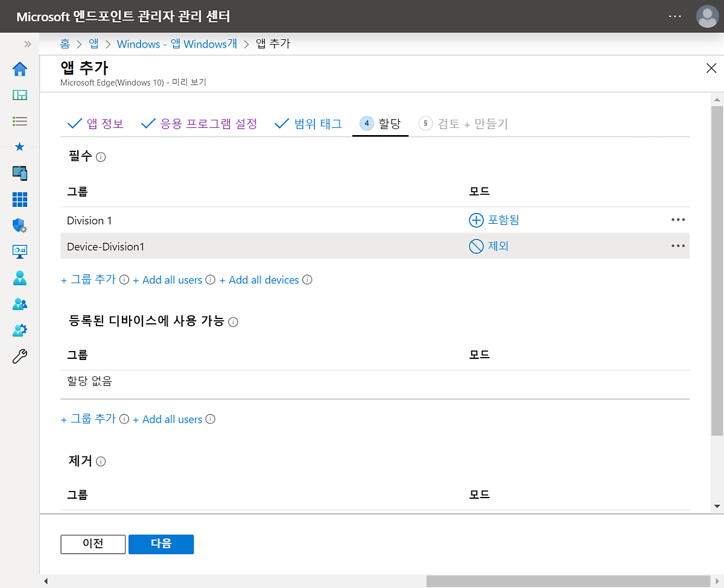Go to Windows - 앱 Windows개 breadcrumb
The height and width of the screenshot is (588, 724).
pos(177,44)
